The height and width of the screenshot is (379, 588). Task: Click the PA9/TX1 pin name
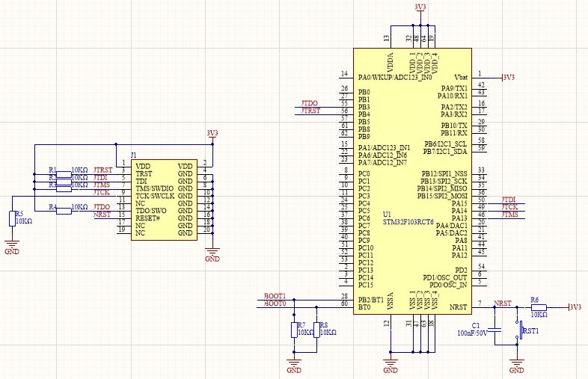click(455, 88)
